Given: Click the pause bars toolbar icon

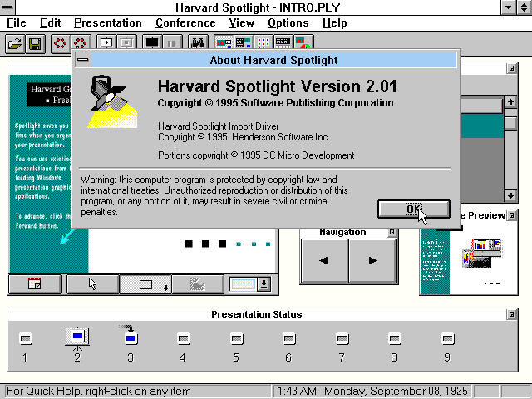Looking at the screenshot, I should coord(172,43).
